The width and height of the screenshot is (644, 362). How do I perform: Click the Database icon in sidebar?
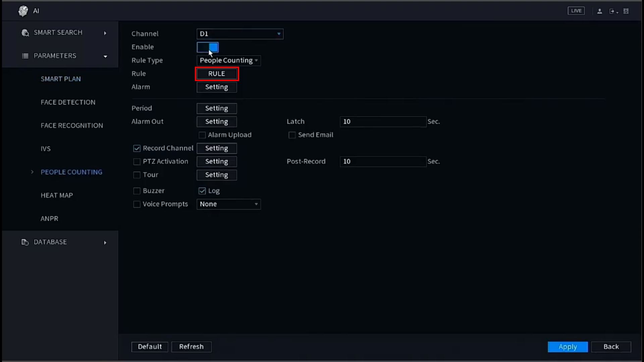25,242
